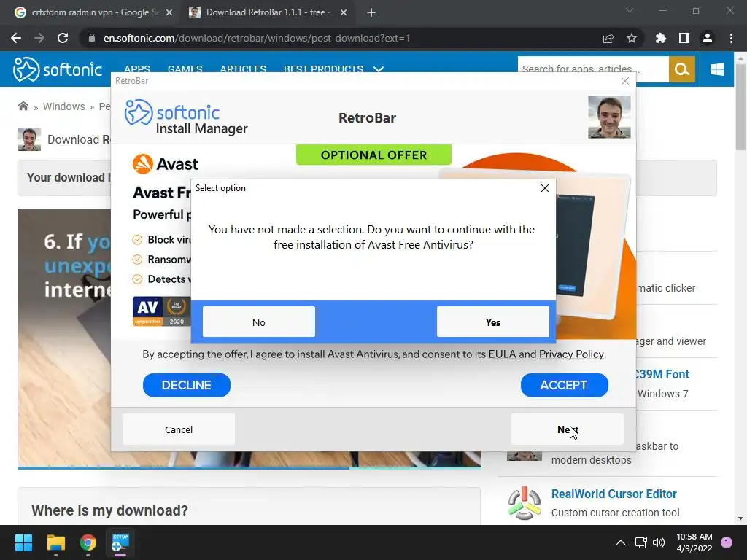Viewport: 747px width, 560px height.
Task: Switch to the Download RetroBar tab
Action: [x=267, y=12]
